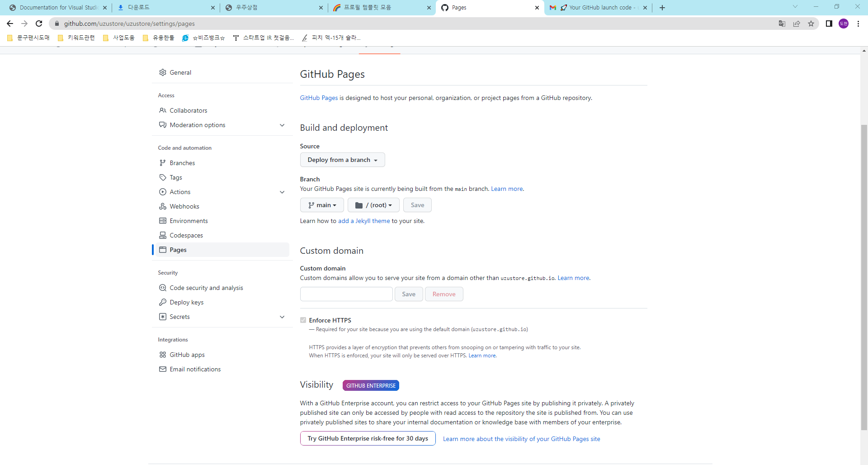Open the 사업도움 bookmark folder
This screenshot has width=868, height=465.
point(119,38)
